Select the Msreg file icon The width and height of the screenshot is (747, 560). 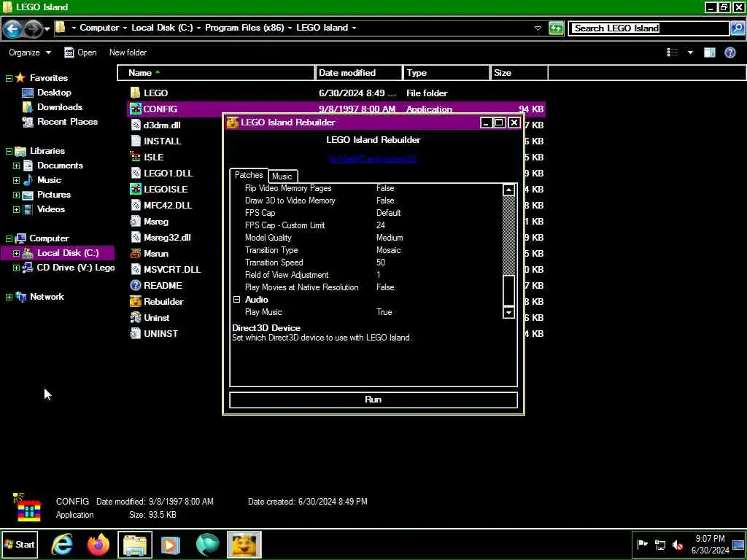(x=135, y=222)
